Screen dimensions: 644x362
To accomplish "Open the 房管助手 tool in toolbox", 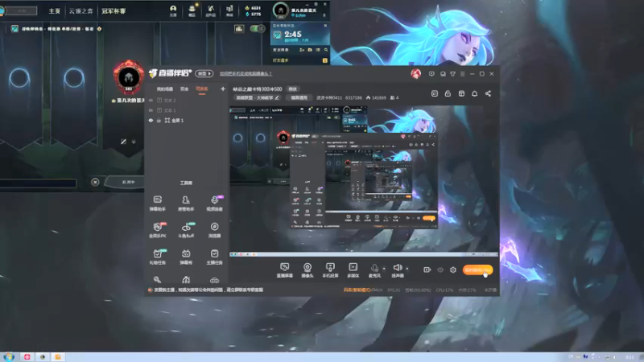I will [186, 204].
